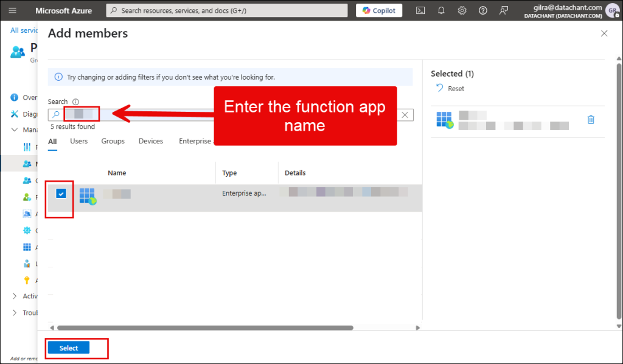Open portal settings gear

[462, 10]
